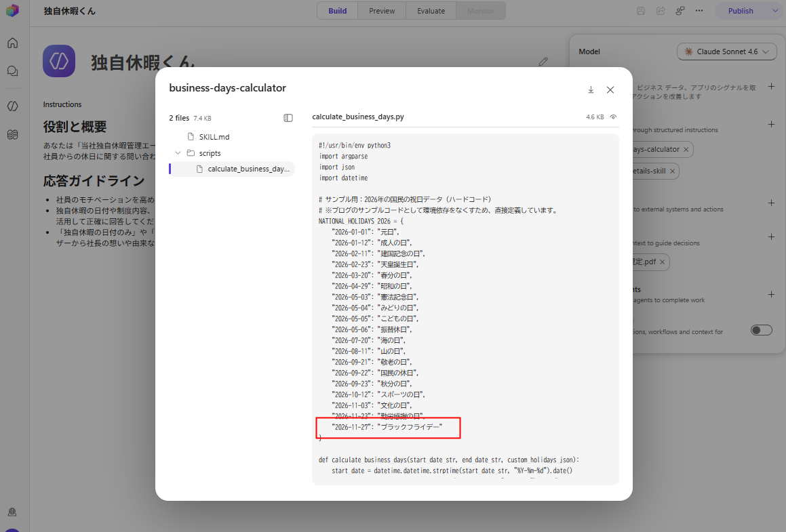Click the "2026-10-12": "スポーツの日" line

pyautogui.click(x=378, y=394)
